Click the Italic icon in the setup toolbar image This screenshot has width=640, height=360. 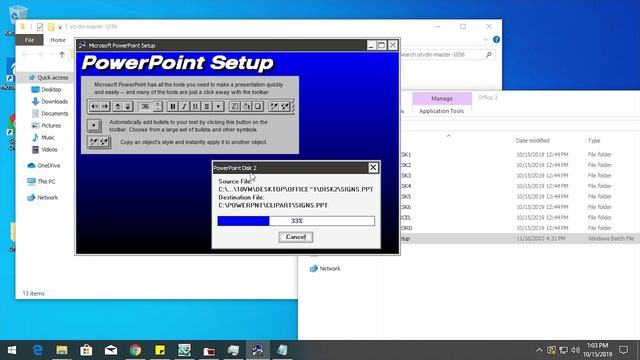pyautogui.click(x=184, y=107)
